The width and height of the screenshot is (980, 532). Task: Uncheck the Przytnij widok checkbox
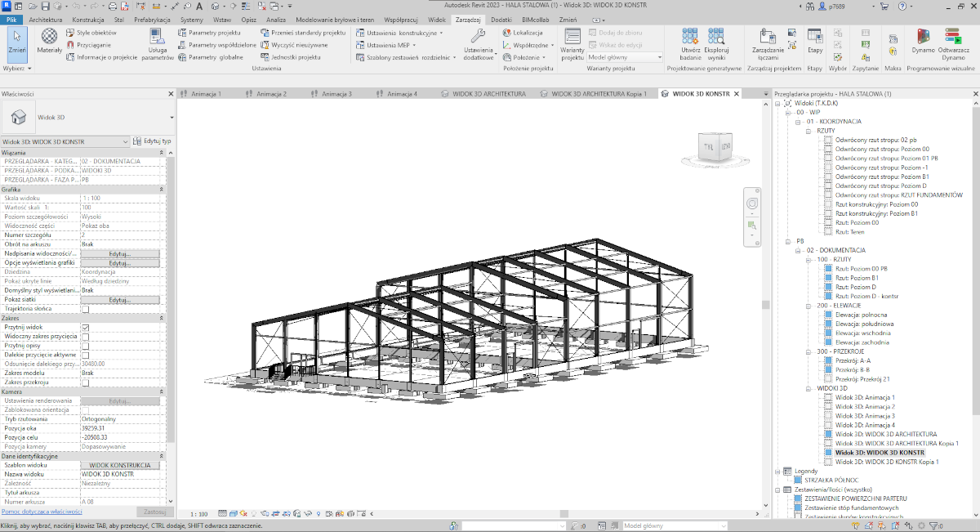(x=86, y=327)
